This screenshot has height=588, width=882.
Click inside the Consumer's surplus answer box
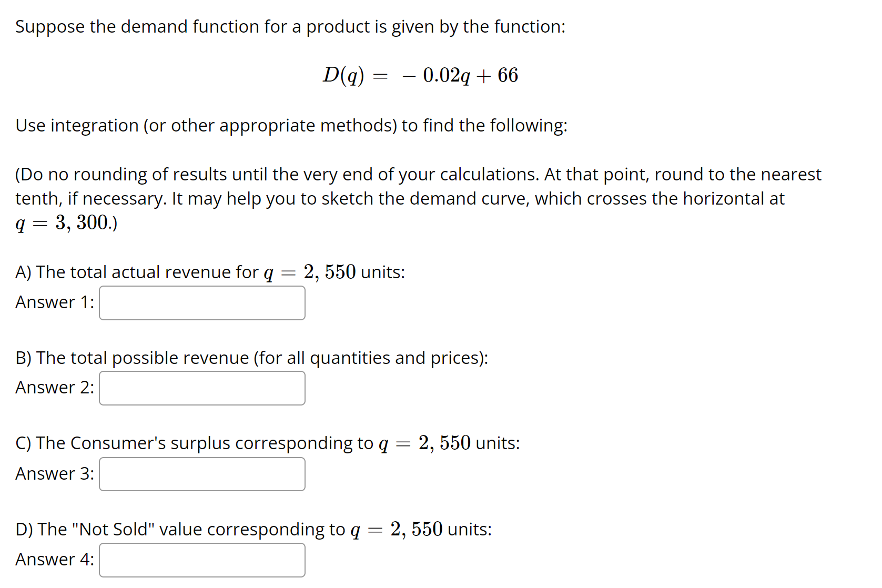tap(202, 474)
